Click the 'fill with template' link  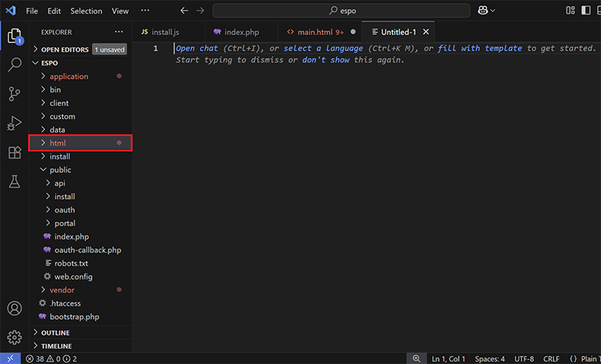(481, 48)
